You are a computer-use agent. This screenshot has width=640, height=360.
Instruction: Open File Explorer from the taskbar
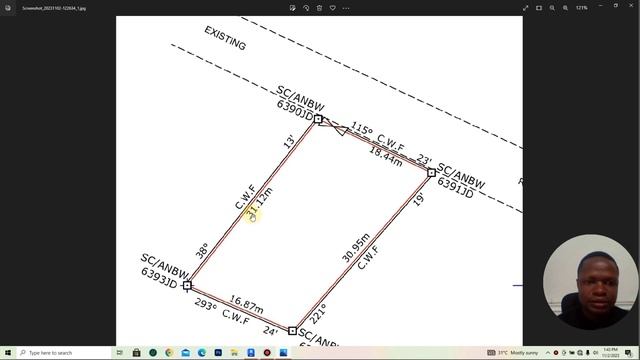(234, 353)
